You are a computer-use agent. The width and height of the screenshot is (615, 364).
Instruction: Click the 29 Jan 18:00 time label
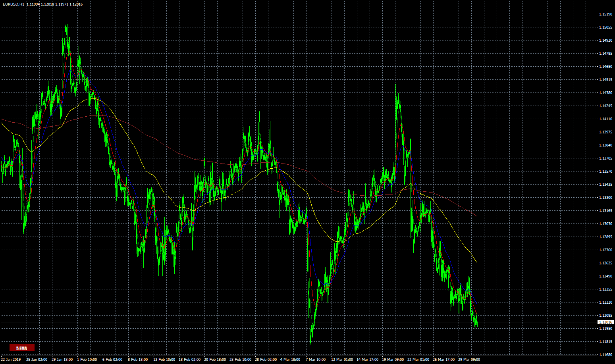coord(62,360)
